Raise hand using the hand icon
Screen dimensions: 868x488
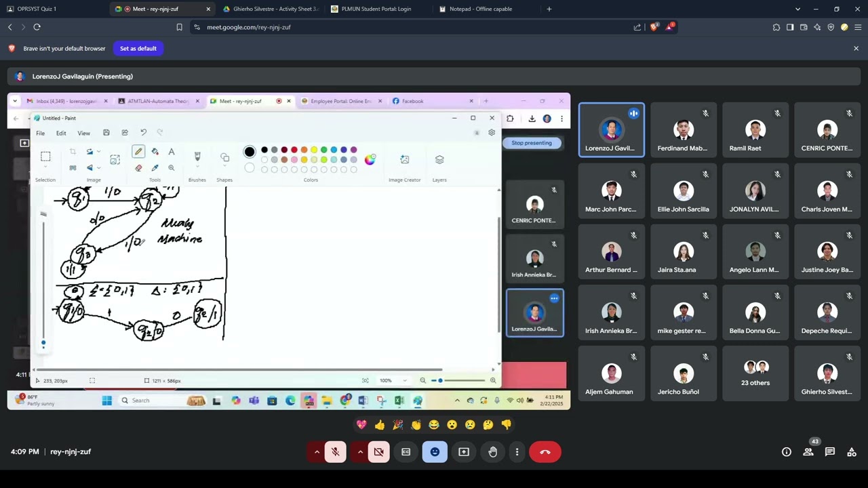pos(492,452)
